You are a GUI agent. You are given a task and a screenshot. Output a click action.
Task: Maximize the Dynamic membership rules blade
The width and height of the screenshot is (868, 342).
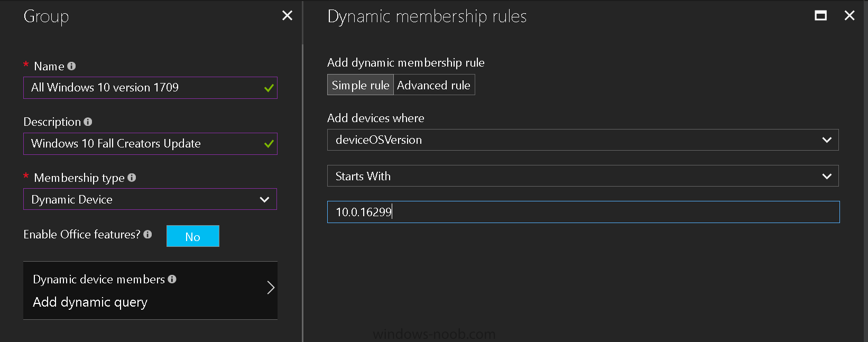tap(820, 16)
